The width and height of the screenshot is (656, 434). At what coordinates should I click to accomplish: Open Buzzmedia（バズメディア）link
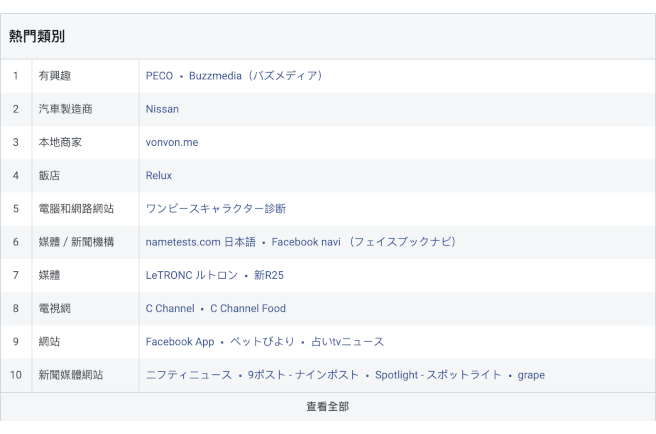coord(256,76)
